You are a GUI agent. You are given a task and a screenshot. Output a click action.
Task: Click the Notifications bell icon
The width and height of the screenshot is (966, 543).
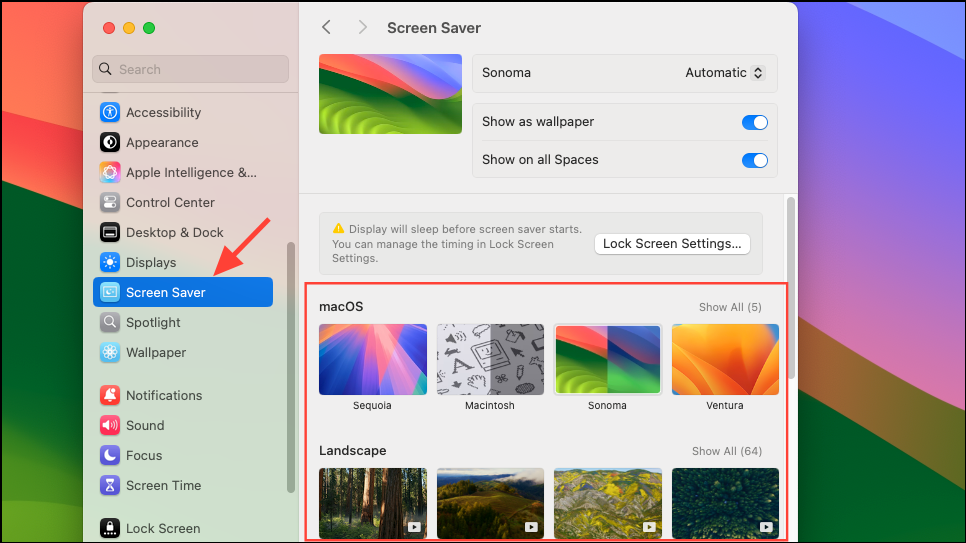click(110, 395)
